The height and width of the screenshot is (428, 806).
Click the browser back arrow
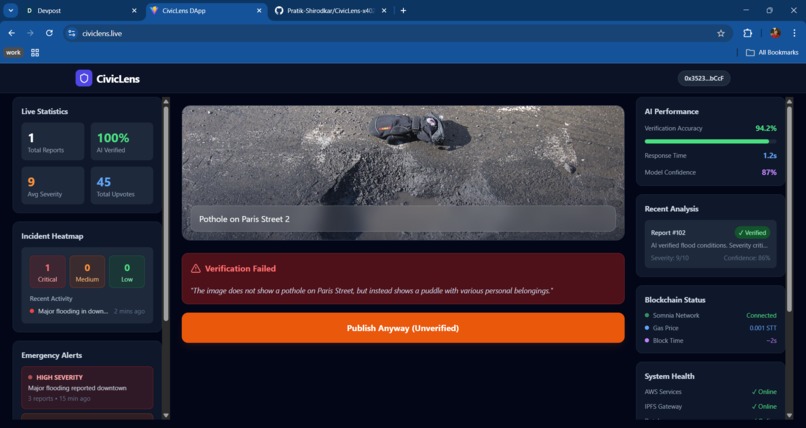click(12, 33)
